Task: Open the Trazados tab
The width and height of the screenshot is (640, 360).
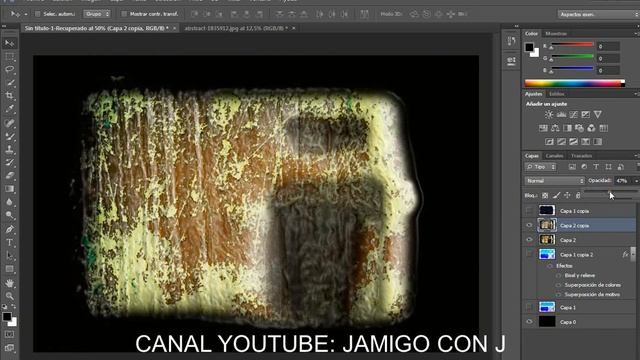Action: pos(582,156)
